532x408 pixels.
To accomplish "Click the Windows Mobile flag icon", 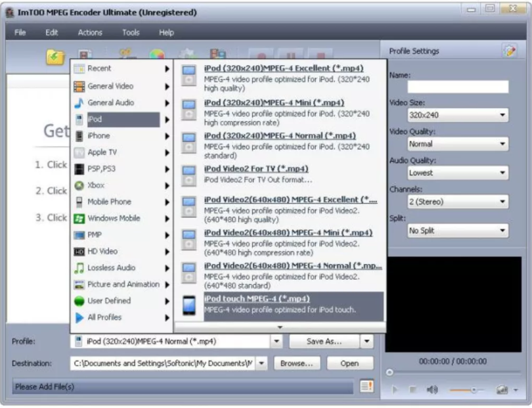I will click(x=79, y=218).
